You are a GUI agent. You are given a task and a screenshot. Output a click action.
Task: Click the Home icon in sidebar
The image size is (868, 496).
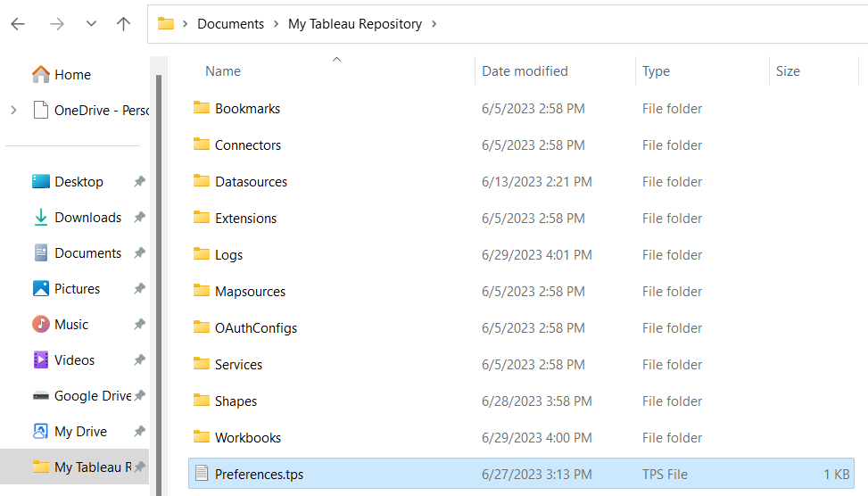(x=41, y=74)
